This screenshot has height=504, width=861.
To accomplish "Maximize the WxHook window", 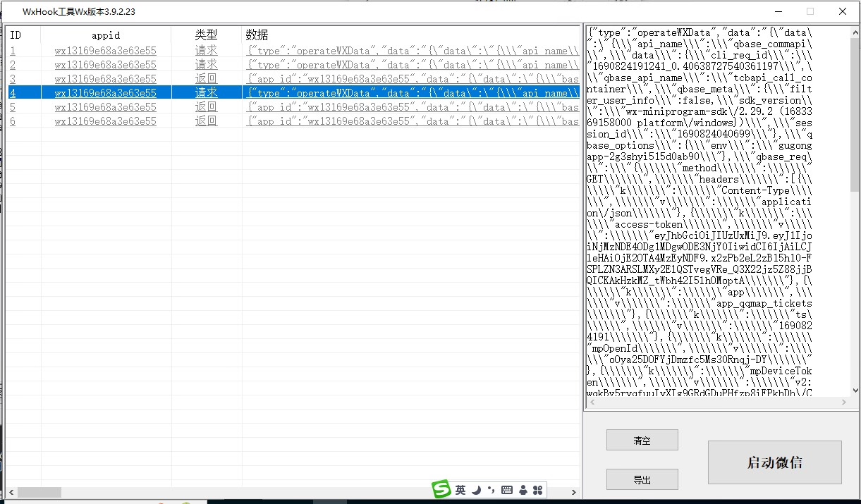I will coord(810,11).
